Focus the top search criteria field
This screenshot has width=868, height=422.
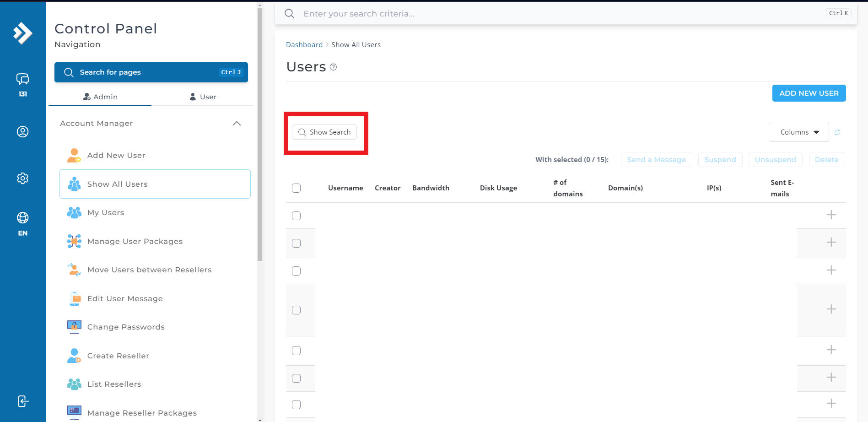566,14
